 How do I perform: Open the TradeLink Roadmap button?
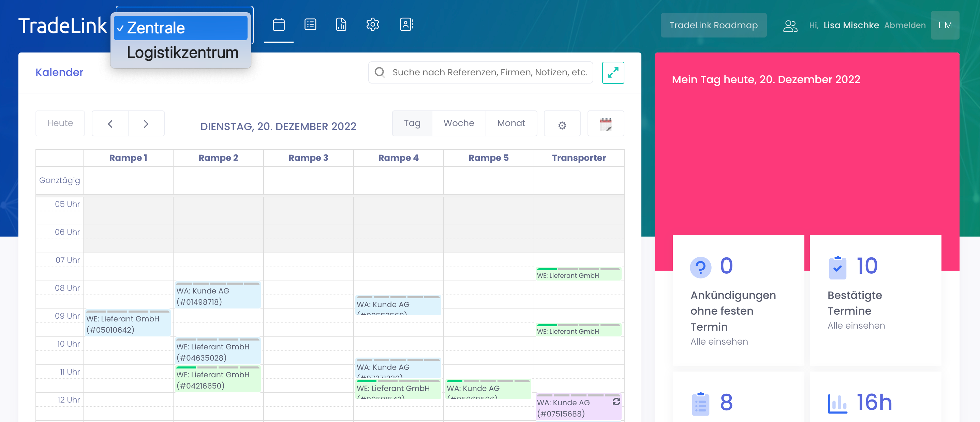713,26
